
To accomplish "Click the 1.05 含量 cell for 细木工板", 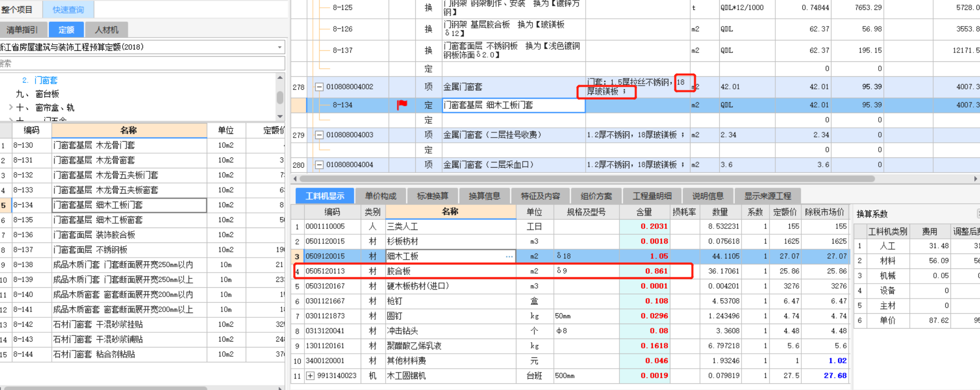I will pos(644,257).
